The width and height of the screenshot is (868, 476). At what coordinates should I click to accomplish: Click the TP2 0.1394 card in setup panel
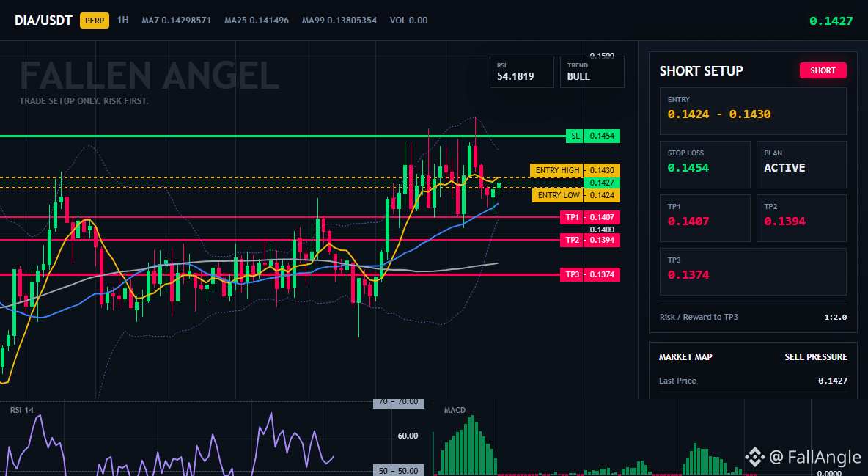click(x=801, y=218)
